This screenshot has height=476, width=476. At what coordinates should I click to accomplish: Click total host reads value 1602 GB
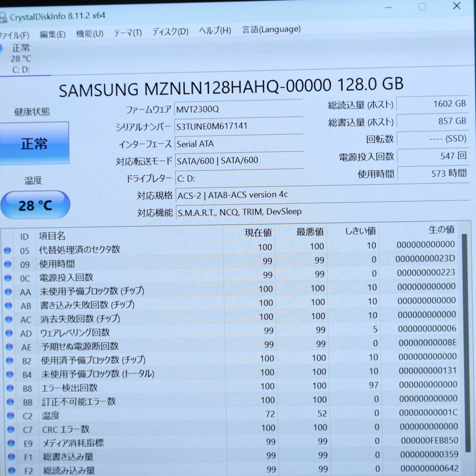pos(432,104)
